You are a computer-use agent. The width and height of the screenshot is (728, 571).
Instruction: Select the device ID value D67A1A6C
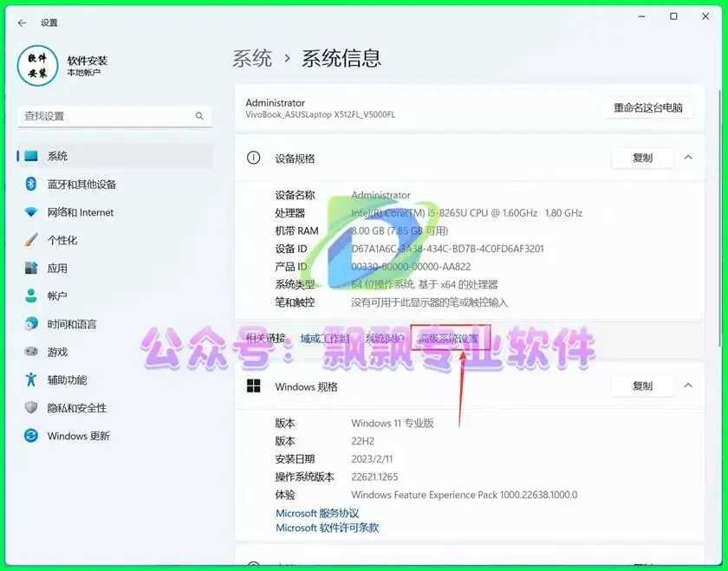click(447, 249)
